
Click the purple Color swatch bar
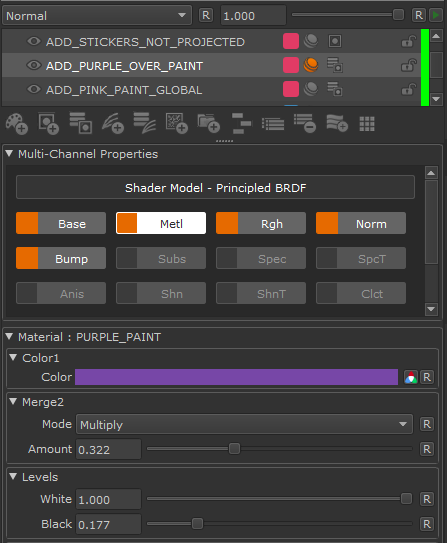pyautogui.click(x=236, y=377)
